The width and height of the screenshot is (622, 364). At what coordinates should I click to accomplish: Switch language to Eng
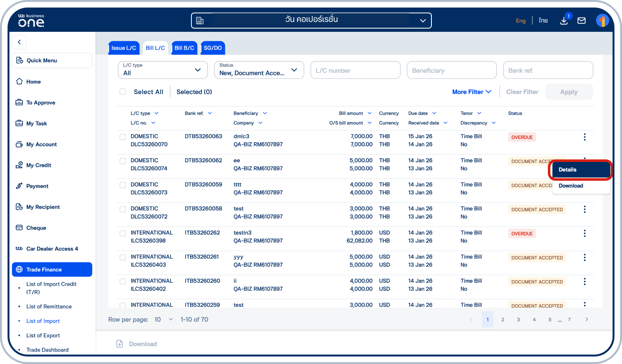521,21
